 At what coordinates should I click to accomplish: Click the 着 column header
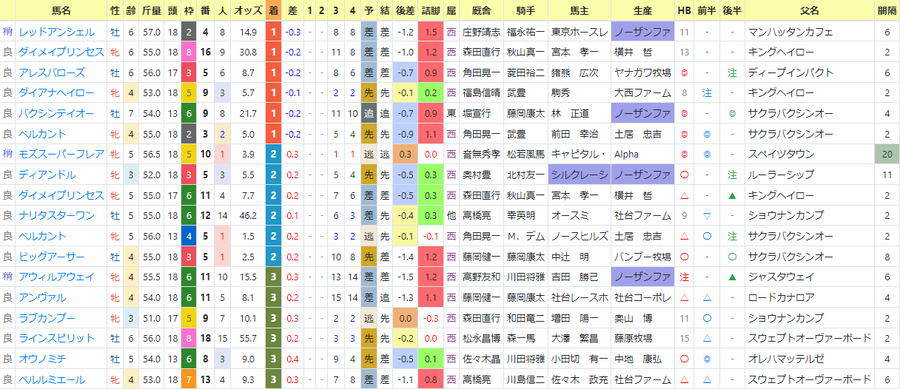tap(273, 11)
